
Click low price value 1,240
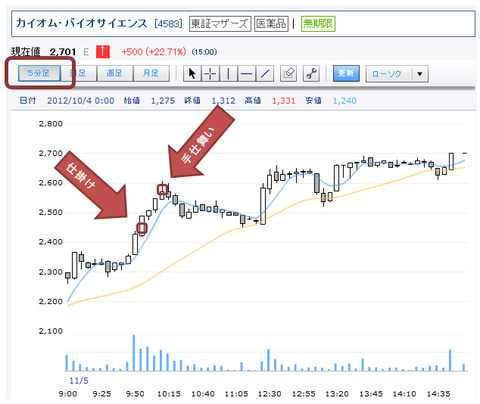click(345, 101)
